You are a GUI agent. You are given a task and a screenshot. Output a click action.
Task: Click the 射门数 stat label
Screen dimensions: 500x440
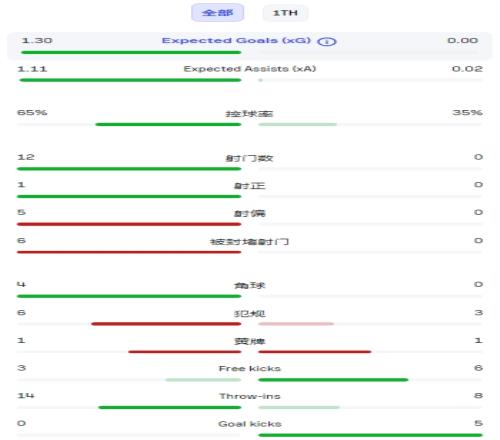(250, 158)
